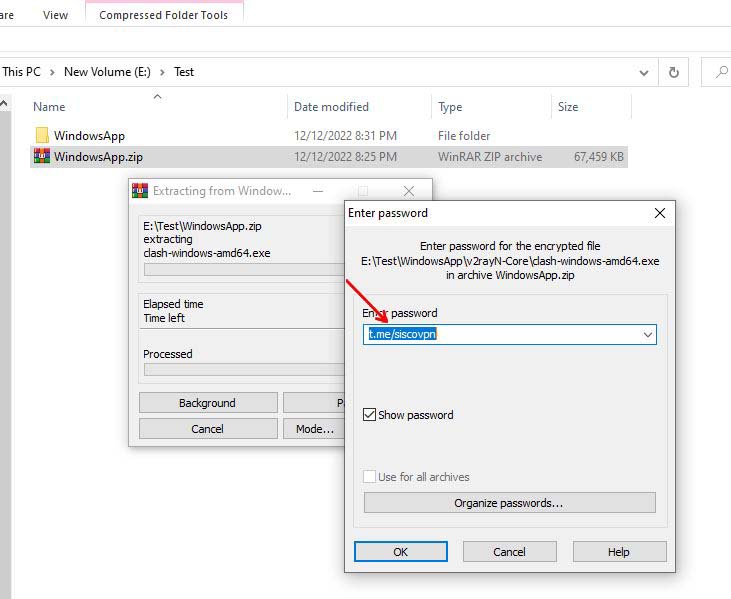
Task: Minimize the Extracting progress window
Action: click(318, 190)
